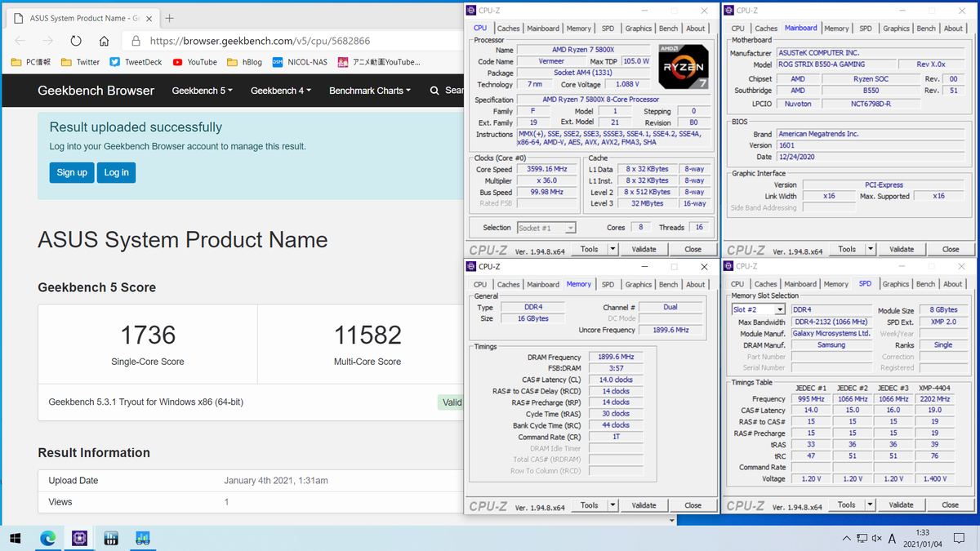Click the browser forward arrow
This screenshot has width=980, height=551.
pos(47,40)
